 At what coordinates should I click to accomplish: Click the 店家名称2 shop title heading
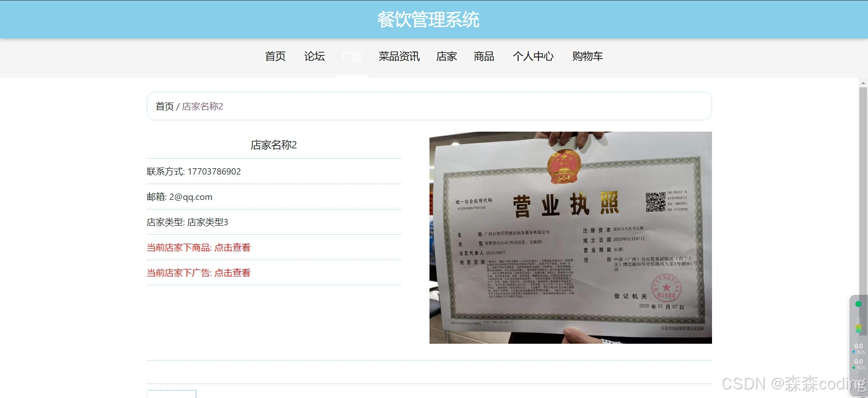274,145
